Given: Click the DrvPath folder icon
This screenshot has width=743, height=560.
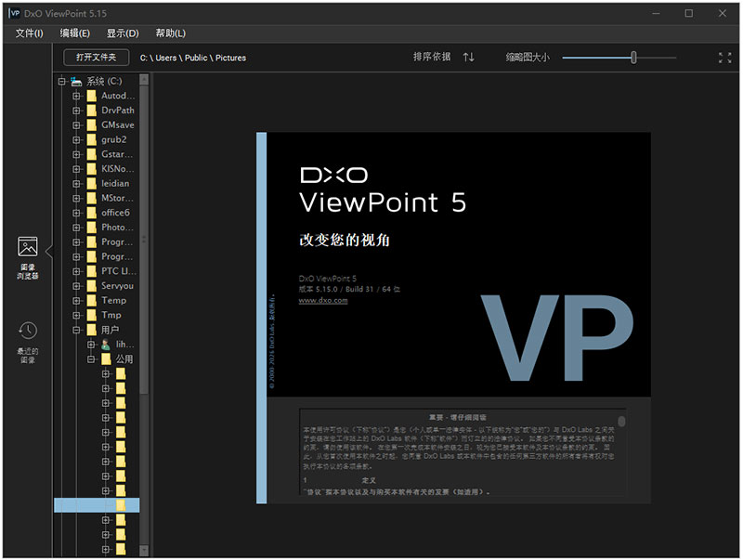Looking at the screenshot, I should pyautogui.click(x=92, y=111).
